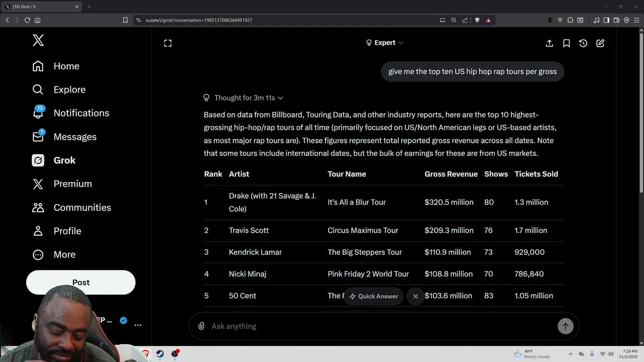This screenshot has height=362, width=644.
Task: Click 'Travis Scott' in the table
Action: [249, 230]
